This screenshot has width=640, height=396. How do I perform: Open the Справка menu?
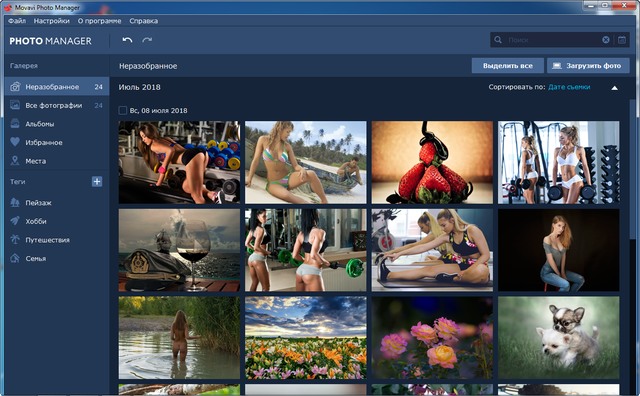(143, 21)
